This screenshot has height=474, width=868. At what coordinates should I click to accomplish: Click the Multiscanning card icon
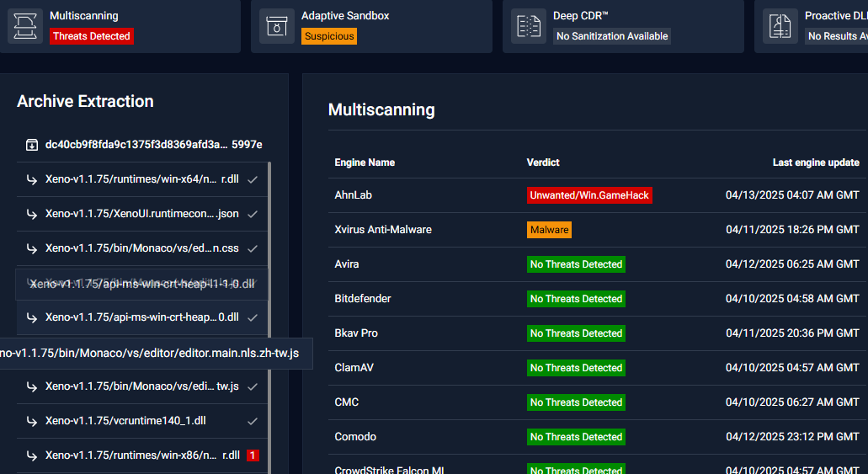(x=25, y=26)
